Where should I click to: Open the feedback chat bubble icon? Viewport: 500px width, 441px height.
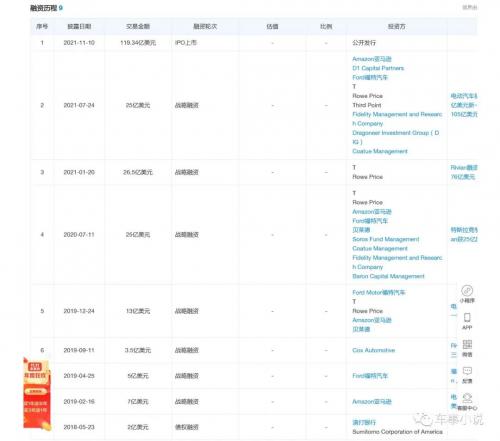click(467, 371)
